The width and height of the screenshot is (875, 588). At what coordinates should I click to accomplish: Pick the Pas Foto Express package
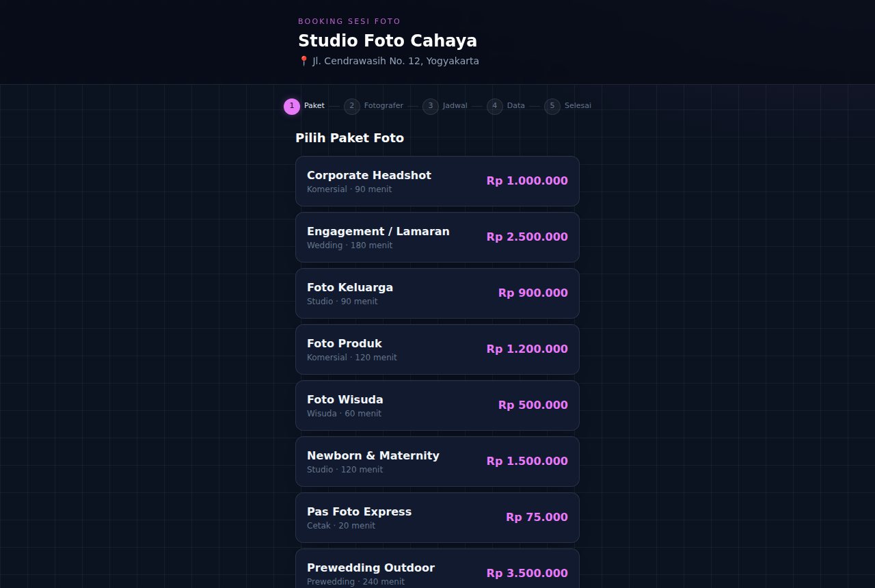(x=437, y=518)
